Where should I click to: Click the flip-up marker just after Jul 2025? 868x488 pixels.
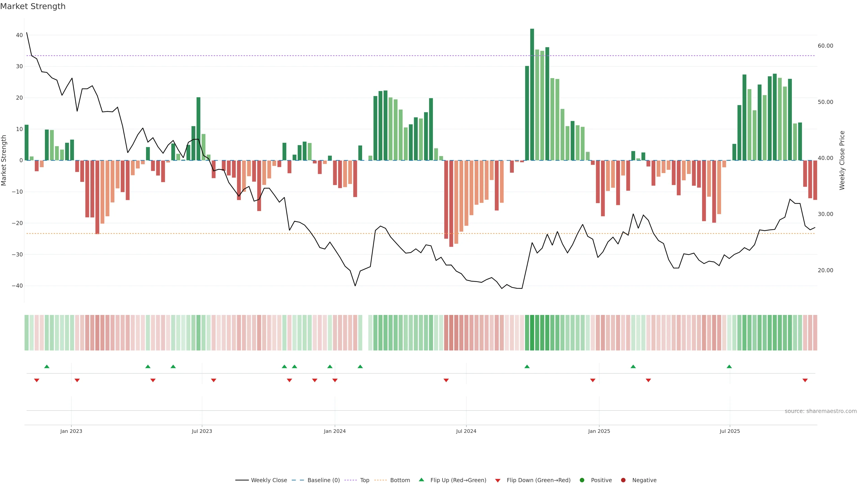729,366
